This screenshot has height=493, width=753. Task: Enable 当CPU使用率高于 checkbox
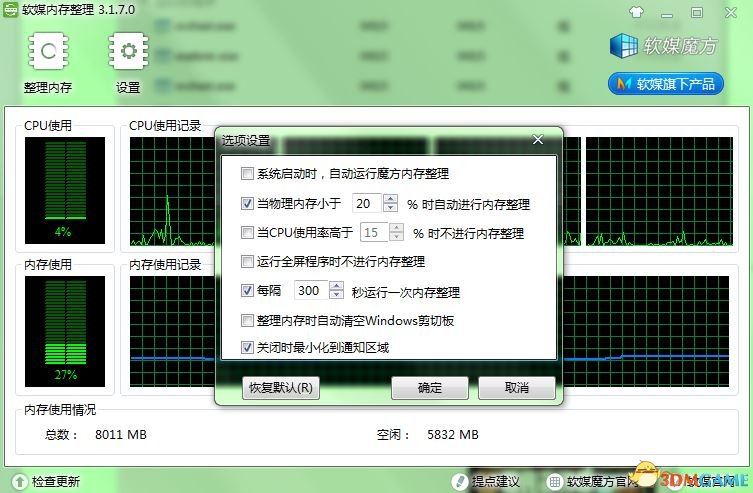click(247, 232)
